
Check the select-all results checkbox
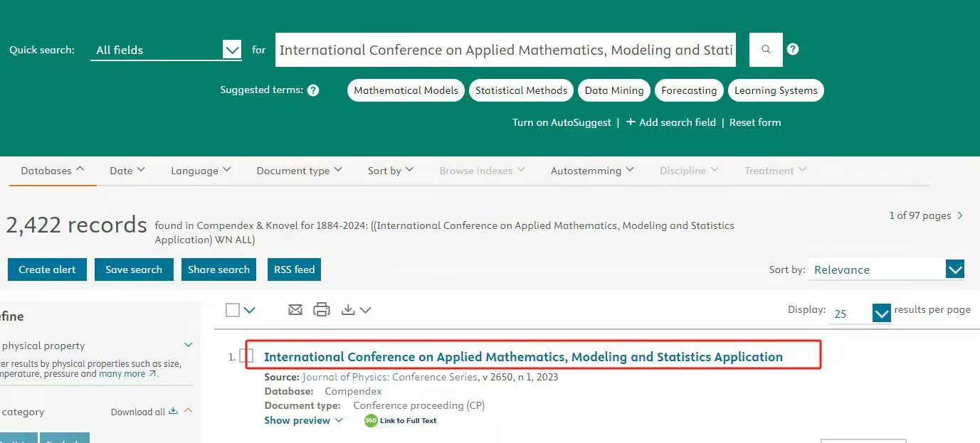click(x=233, y=309)
